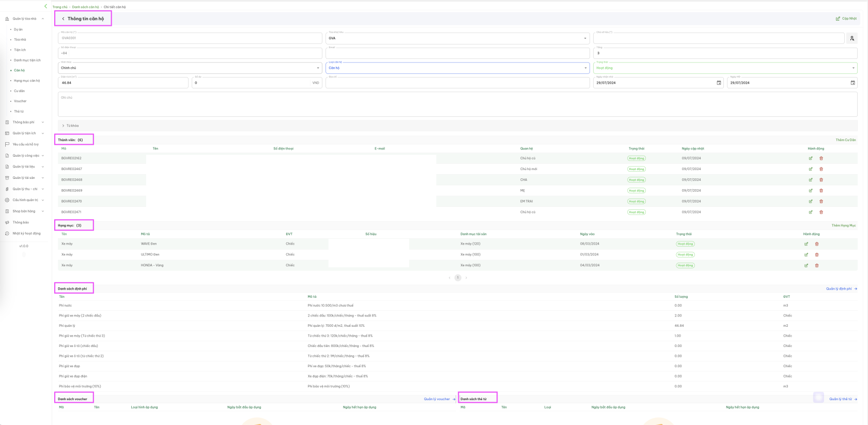Open the Trạng thái Hoạt động dropdown
The image size is (868, 425).
pyautogui.click(x=725, y=68)
